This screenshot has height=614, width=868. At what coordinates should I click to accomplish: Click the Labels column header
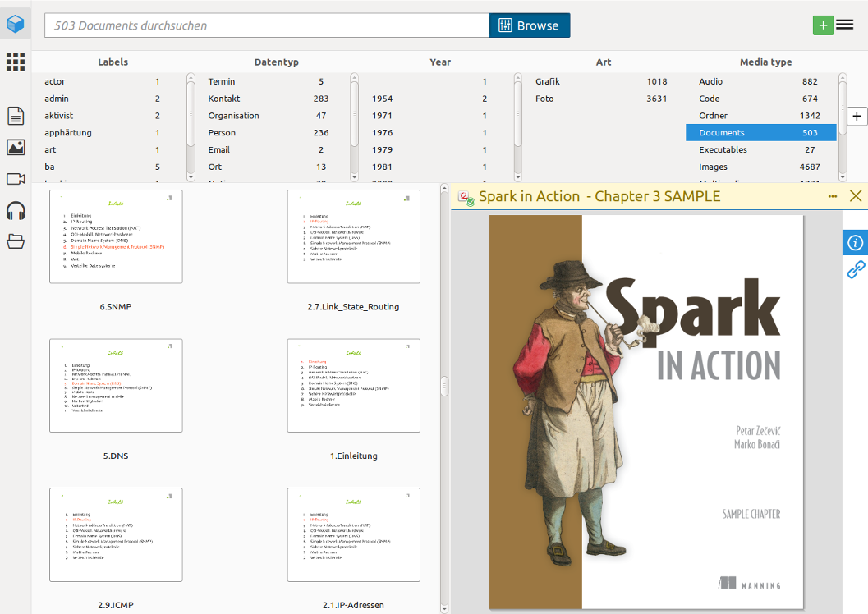click(x=113, y=62)
